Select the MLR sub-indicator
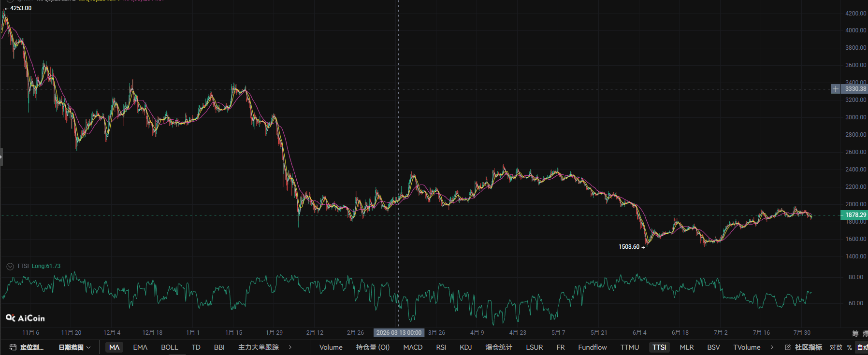The height and width of the screenshot is (355, 868). pos(687,347)
